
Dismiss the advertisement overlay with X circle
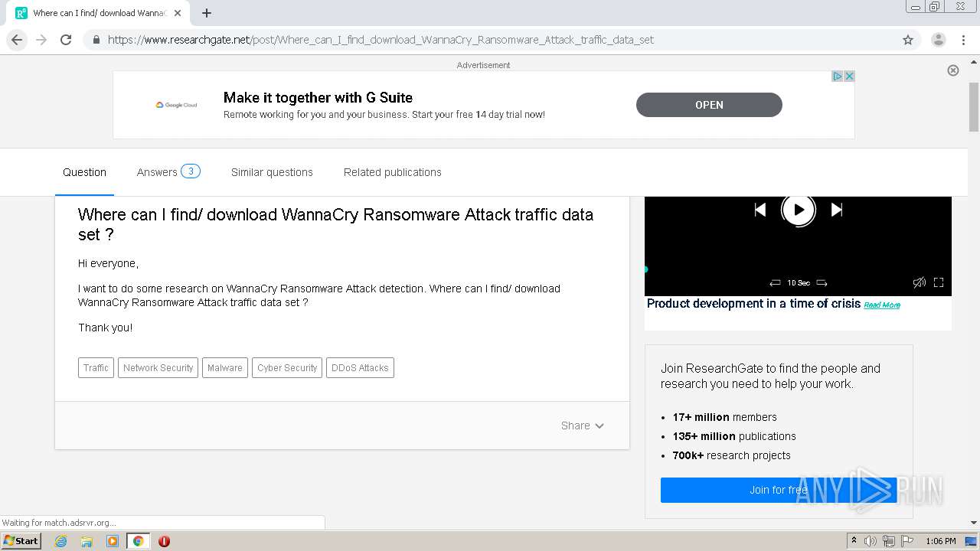click(x=953, y=70)
